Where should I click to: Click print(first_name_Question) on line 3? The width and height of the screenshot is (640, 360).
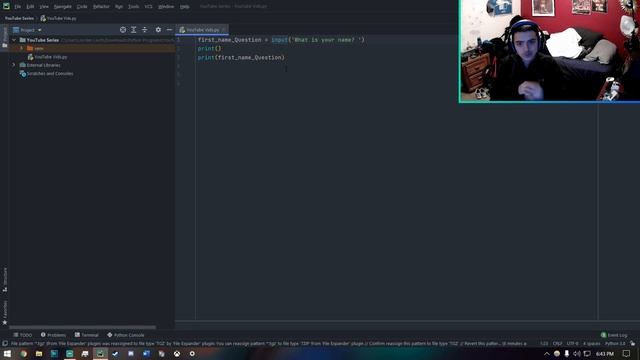click(x=241, y=58)
